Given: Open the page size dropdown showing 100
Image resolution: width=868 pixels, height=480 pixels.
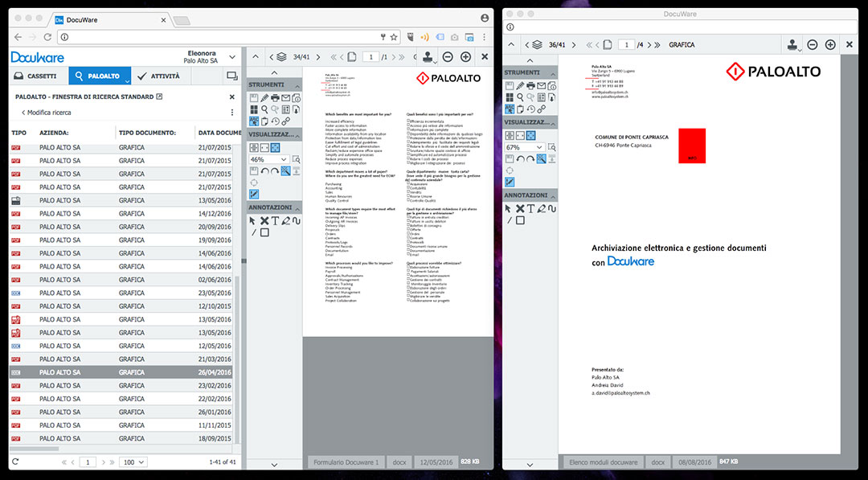Looking at the screenshot, I should 134,462.
